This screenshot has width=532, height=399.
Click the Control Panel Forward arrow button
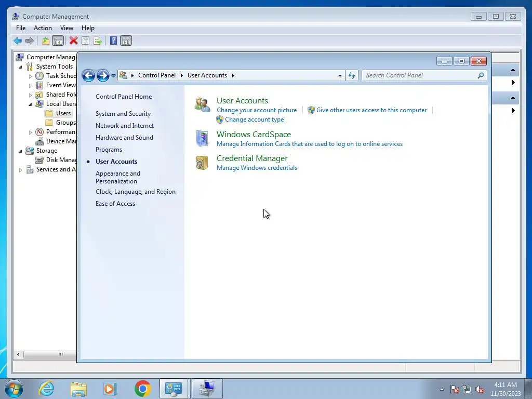pos(103,75)
